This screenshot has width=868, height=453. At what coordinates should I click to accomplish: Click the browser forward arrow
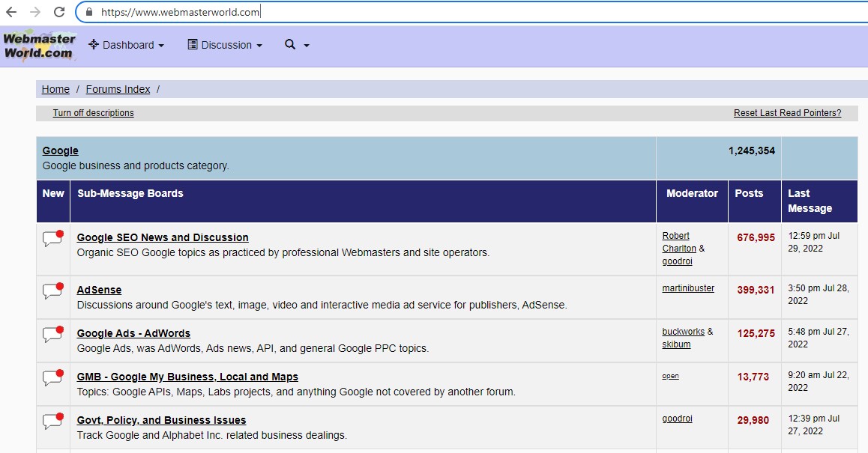point(35,12)
